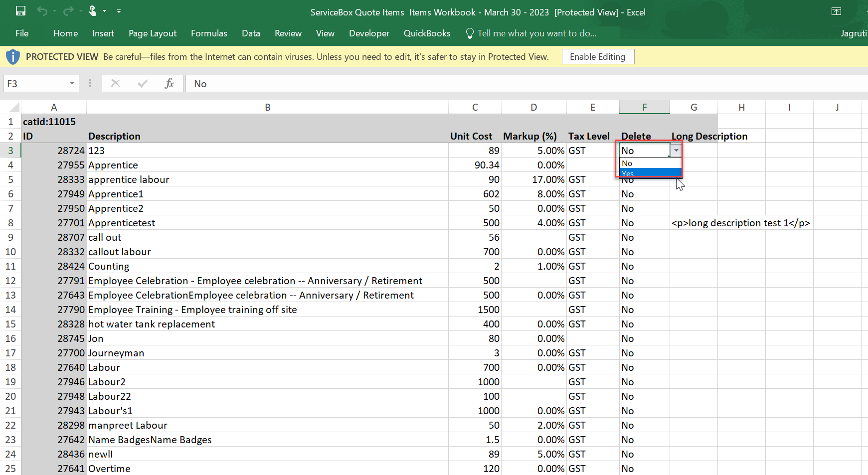Click the Select All corner triangle
The height and width of the screenshot is (475, 868).
pos(14,107)
